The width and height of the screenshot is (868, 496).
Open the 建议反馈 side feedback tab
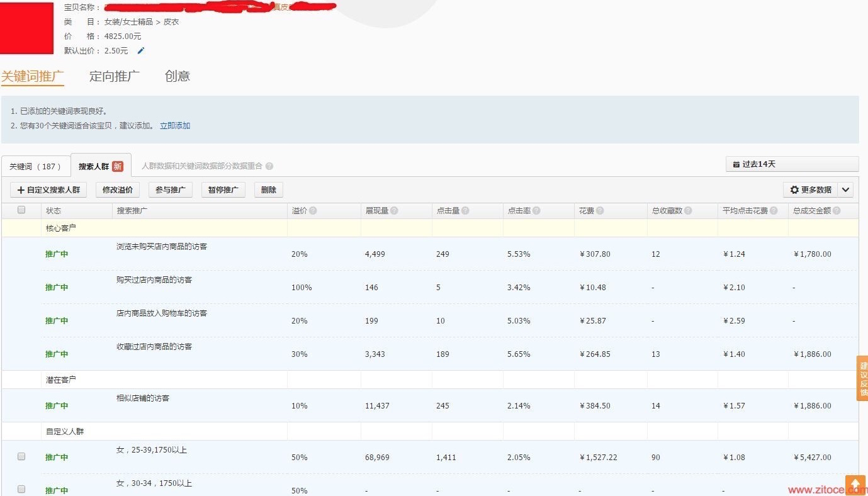click(x=862, y=378)
